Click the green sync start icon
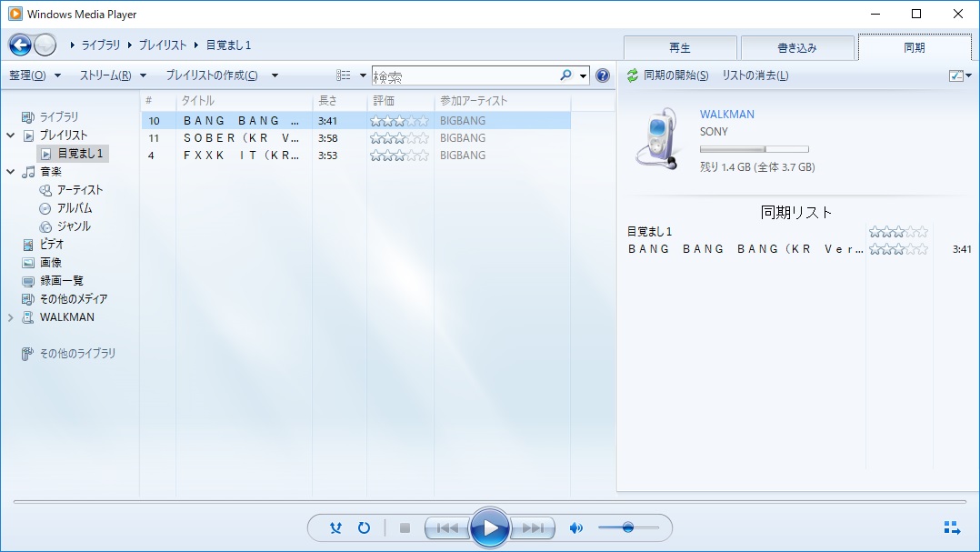 [633, 75]
